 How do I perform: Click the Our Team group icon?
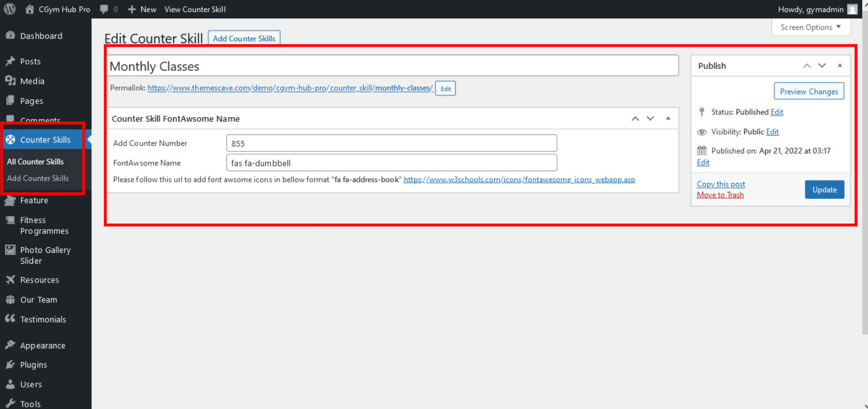pos(10,300)
